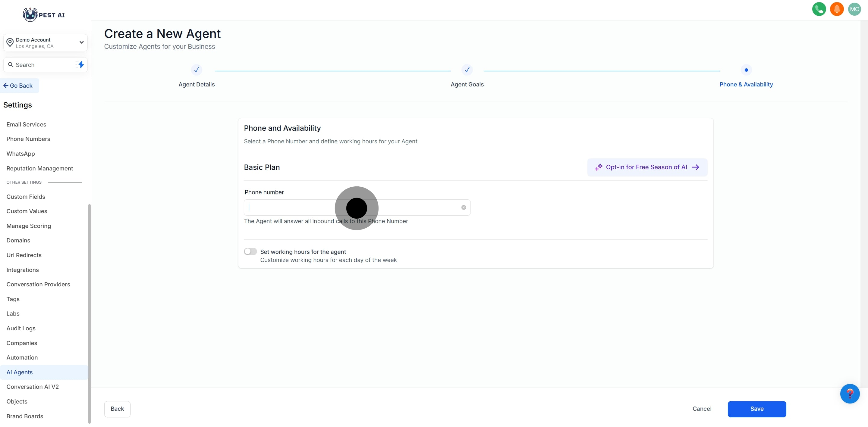Open the MC user avatar menu
Viewport: 868px width, 427px height.
pos(854,9)
